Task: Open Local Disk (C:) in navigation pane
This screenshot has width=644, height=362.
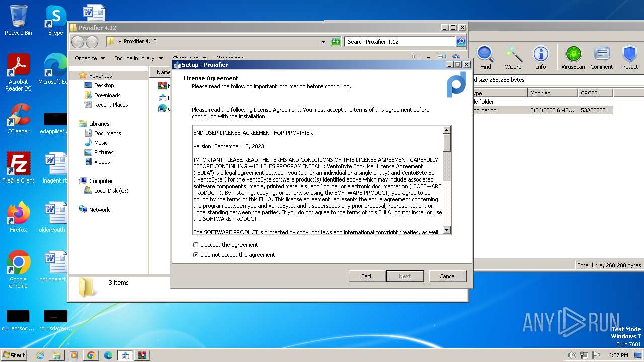Action: pyautogui.click(x=111, y=191)
